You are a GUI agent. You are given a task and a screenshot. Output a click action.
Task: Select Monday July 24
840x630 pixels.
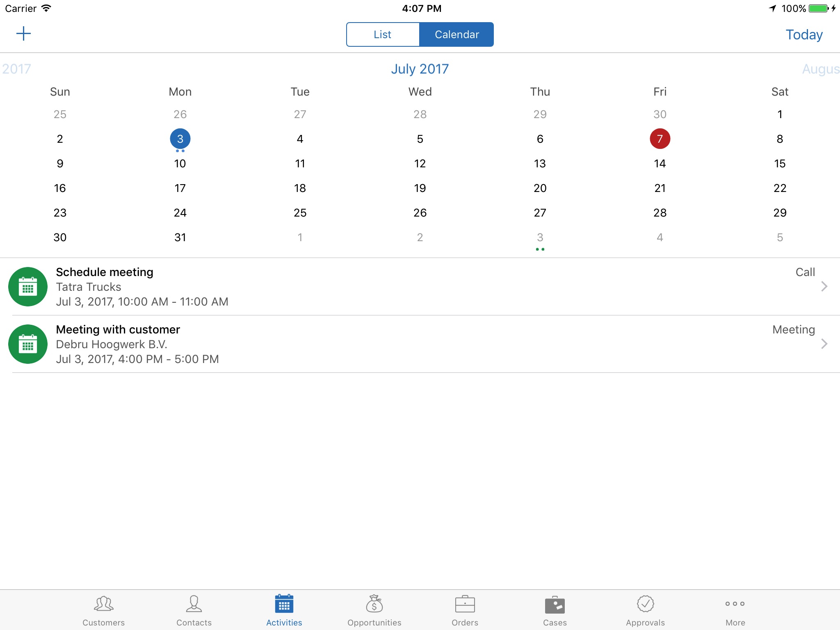[x=180, y=213]
